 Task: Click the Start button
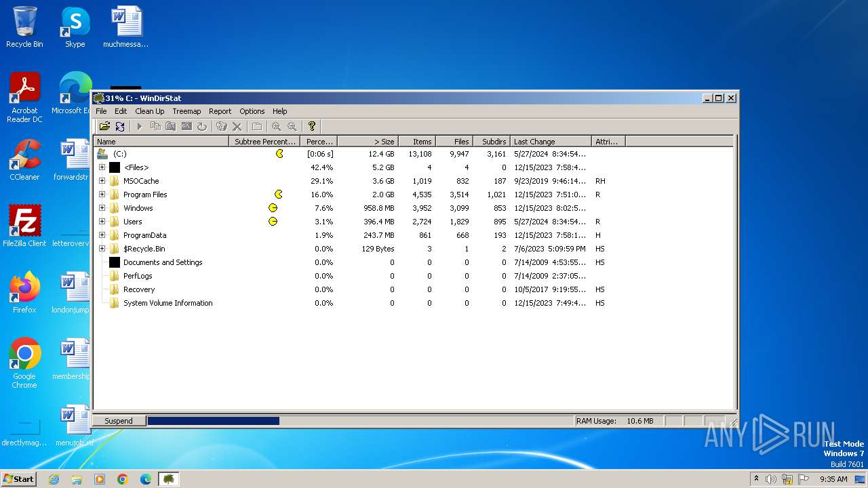pyautogui.click(x=18, y=479)
